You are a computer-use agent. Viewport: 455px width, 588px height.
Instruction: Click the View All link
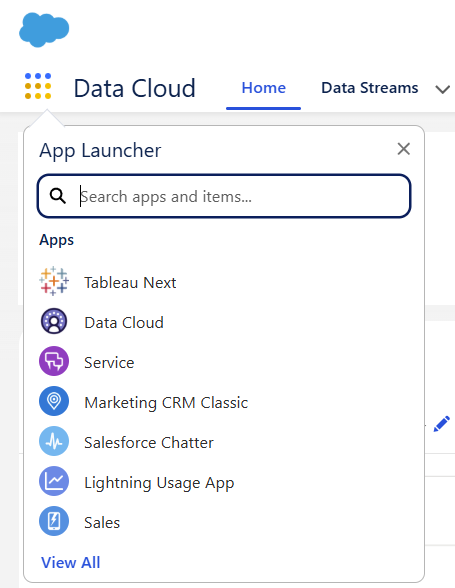pyautogui.click(x=71, y=562)
